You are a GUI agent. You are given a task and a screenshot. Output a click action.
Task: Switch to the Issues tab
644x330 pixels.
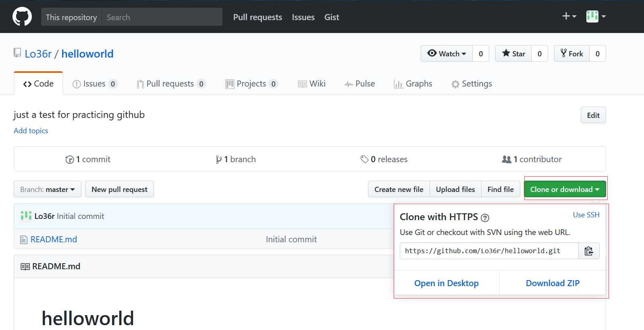click(x=95, y=84)
